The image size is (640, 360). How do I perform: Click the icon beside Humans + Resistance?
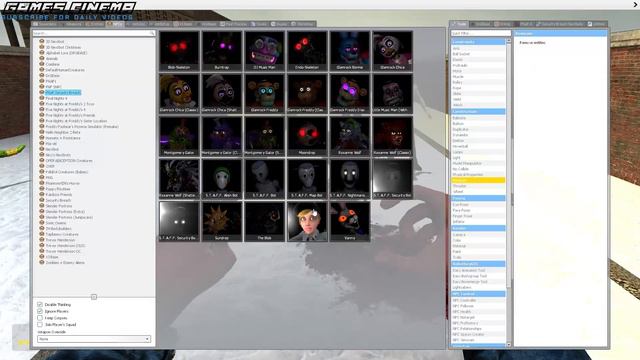42,138
